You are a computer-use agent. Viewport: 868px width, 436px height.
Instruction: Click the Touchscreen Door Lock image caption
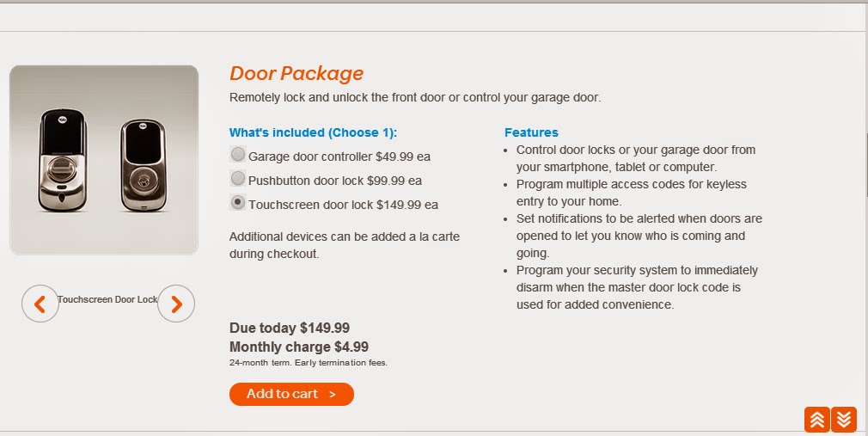(107, 300)
